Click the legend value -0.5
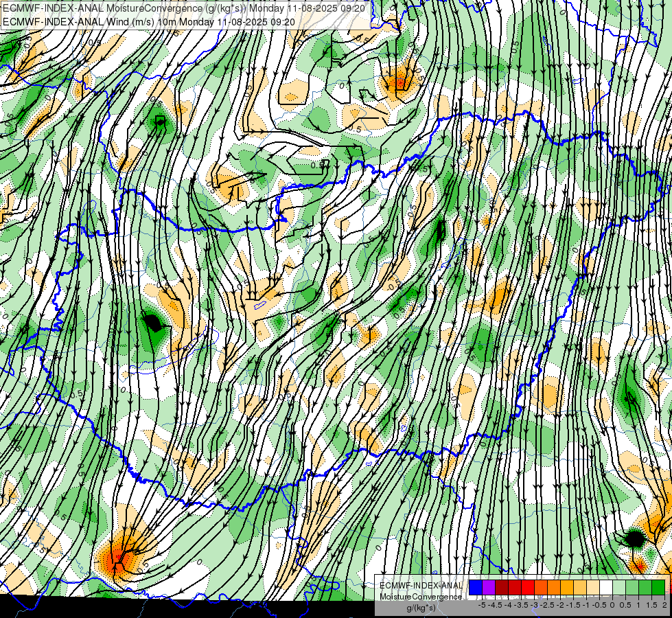This screenshot has width=672, height=618. coord(599,605)
